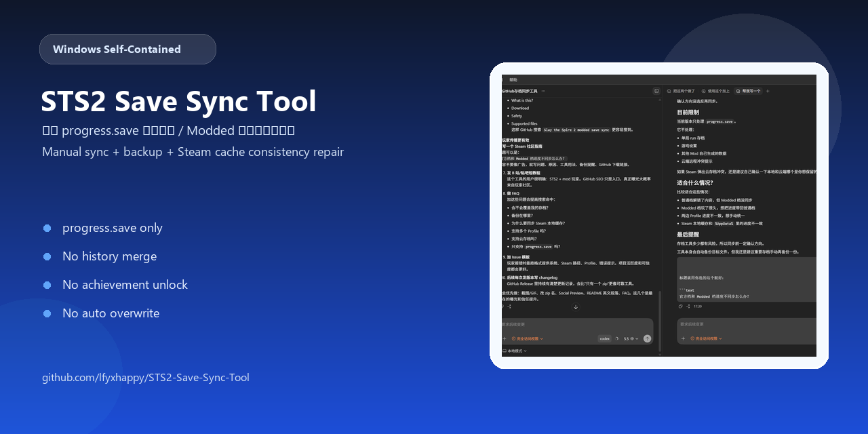Click the 最后提醒 heading
Screen dimensions: 868x434
[688, 234]
